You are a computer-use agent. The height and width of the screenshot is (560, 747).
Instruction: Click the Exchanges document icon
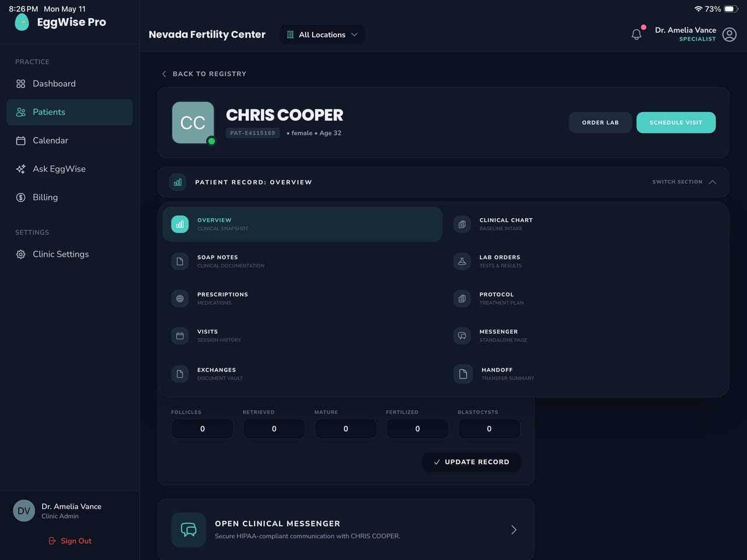(x=180, y=374)
